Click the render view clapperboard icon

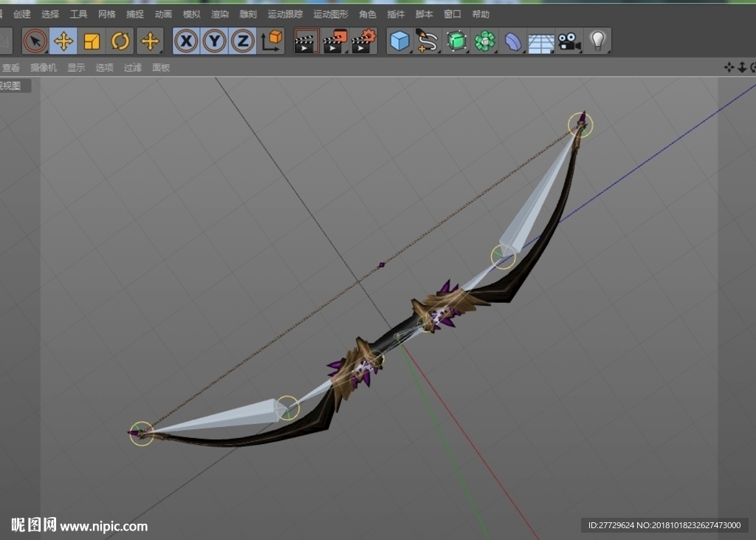(306, 41)
